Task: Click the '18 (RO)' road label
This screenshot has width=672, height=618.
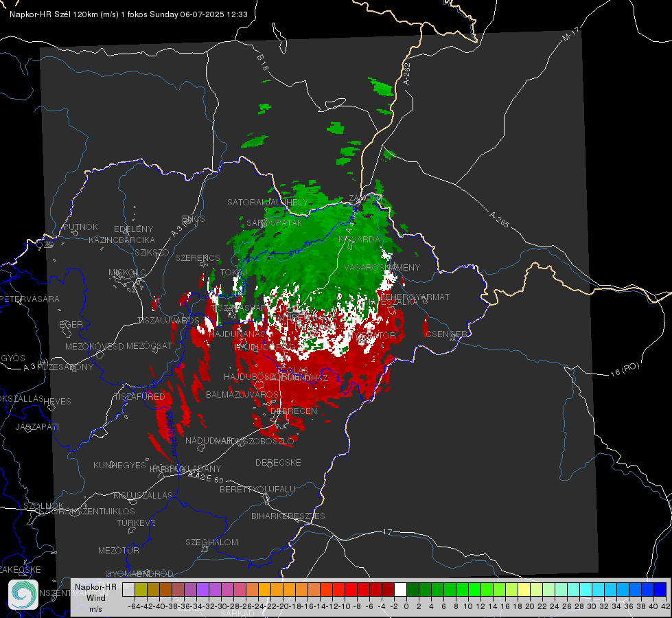Action: click(x=625, y=369)
